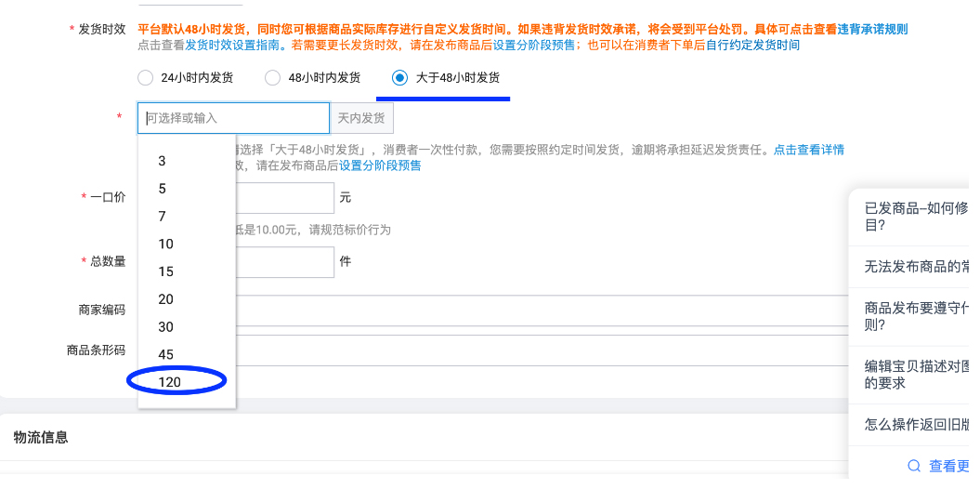Pick 120 from the days dropdown list
Viewport: 980px width, 489px height.
(170, 382)
